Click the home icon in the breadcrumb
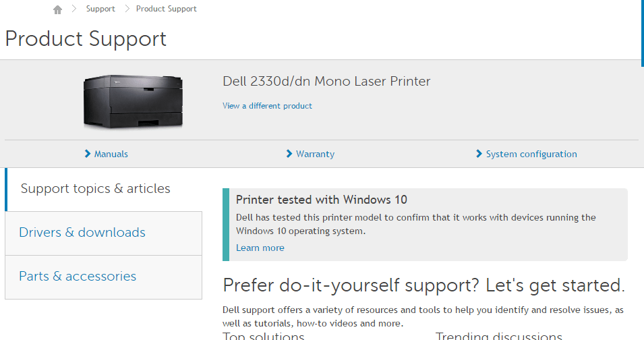 [x=57, y=9]
